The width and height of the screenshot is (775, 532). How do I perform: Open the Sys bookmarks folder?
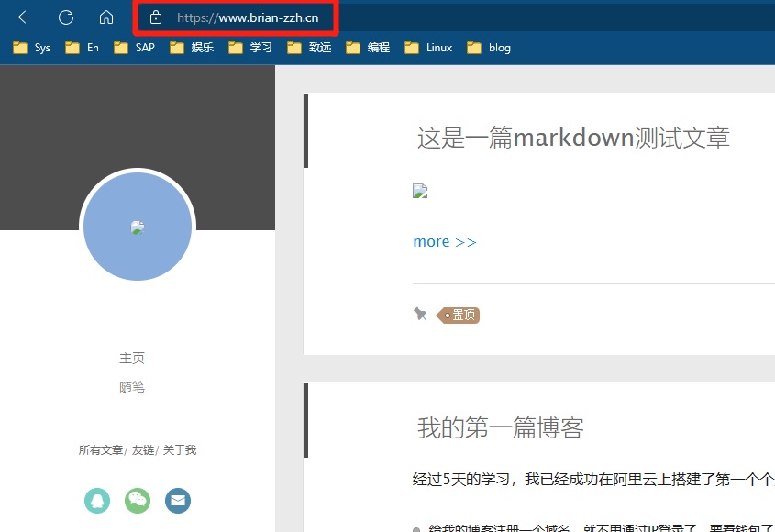[x=32, y=48]
